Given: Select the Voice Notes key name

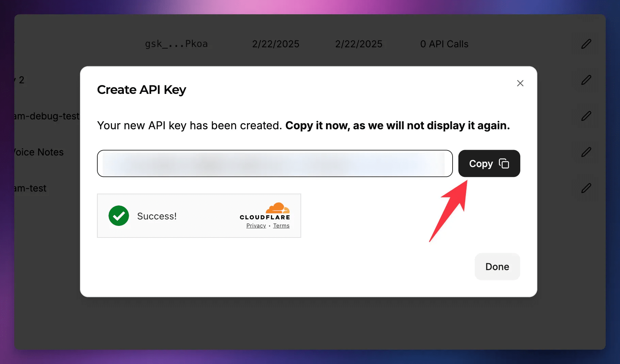Looking at the screenshot, I should [x=39, y=152].
